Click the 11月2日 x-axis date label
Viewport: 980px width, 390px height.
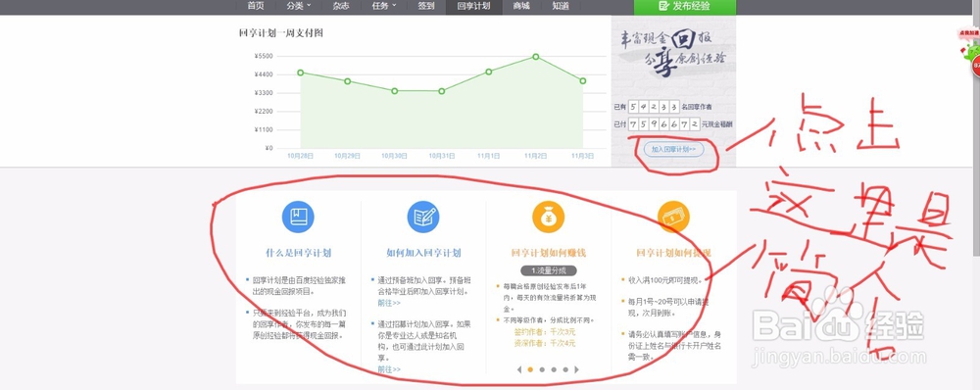tap(536, 156)
